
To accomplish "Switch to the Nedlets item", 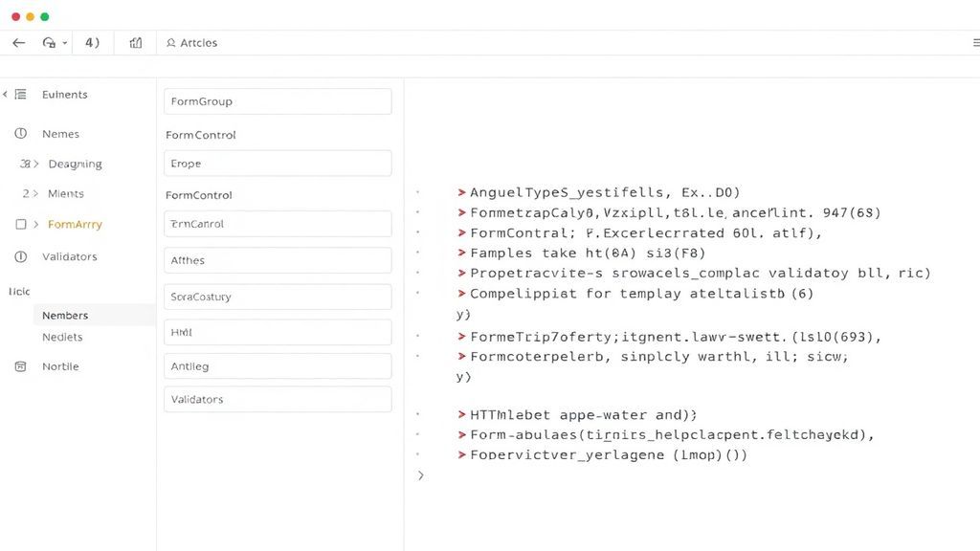I will click(61, 337).
